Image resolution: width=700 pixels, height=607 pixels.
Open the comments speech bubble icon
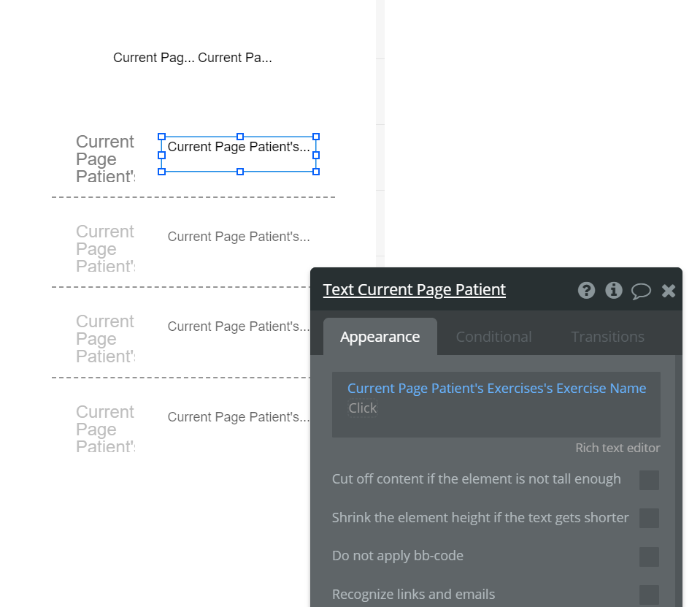pos(641,291)
